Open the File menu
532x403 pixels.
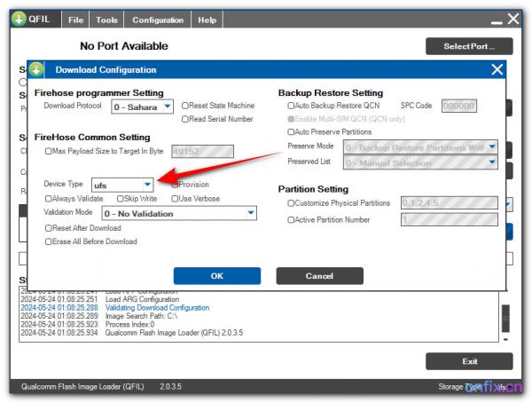pos(76,20)
